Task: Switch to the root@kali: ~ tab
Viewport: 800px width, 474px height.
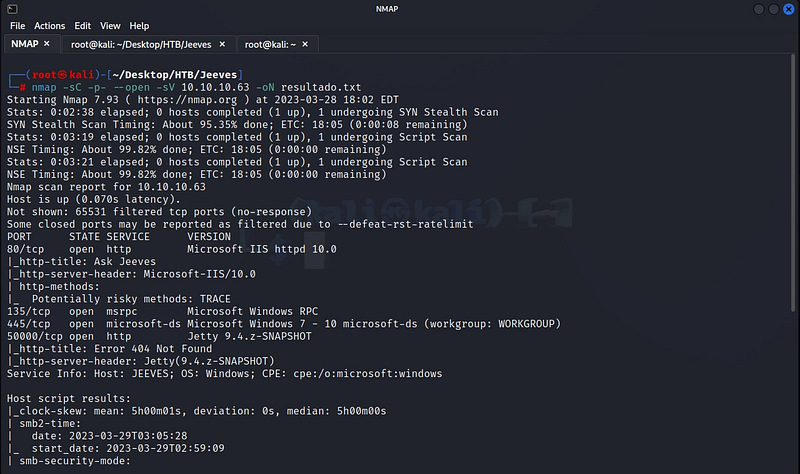Action: point(270,44)
